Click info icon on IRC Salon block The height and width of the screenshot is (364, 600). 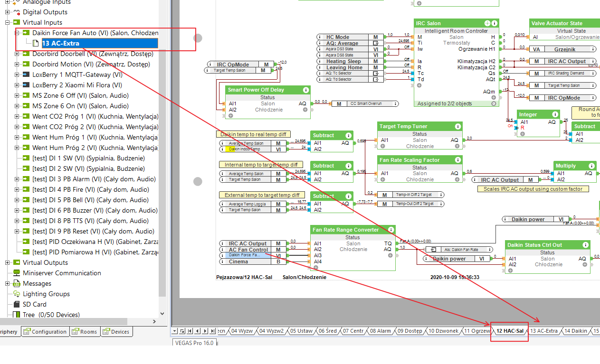tap(495, 23)
